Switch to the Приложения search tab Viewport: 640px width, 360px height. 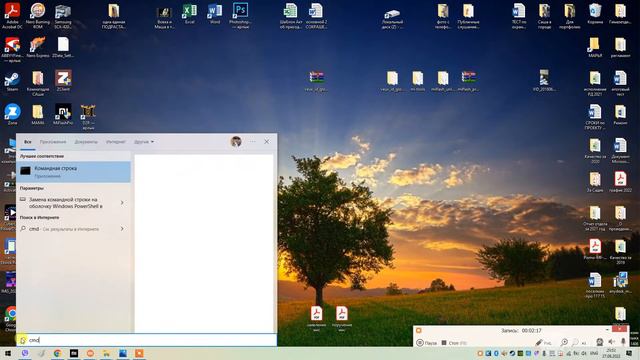click(53, 142)
